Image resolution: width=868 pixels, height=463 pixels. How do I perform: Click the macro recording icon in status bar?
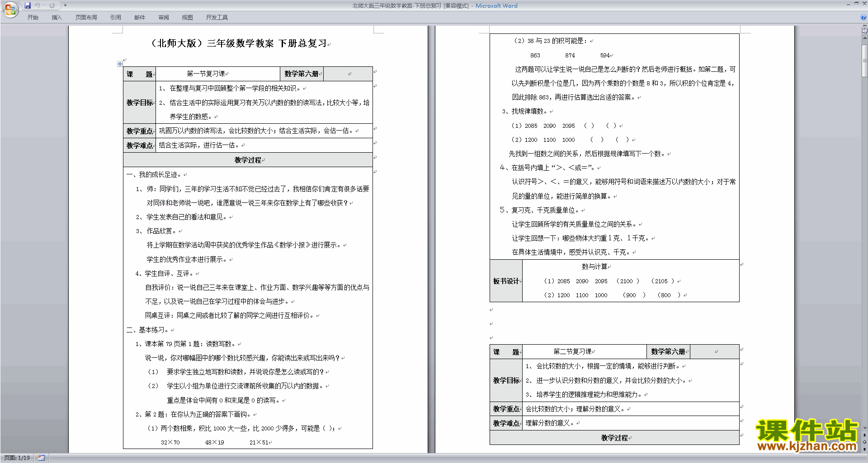(x=41, y=458)
